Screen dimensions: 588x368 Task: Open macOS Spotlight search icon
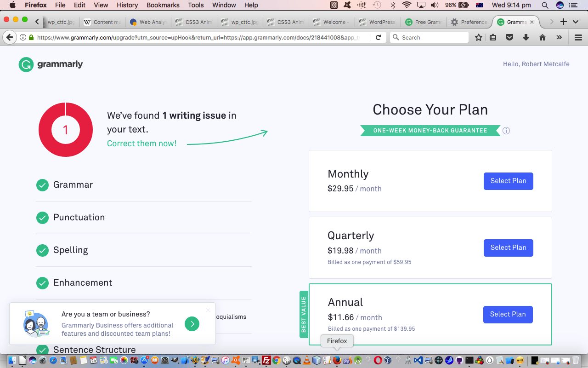tap(545, 5)
